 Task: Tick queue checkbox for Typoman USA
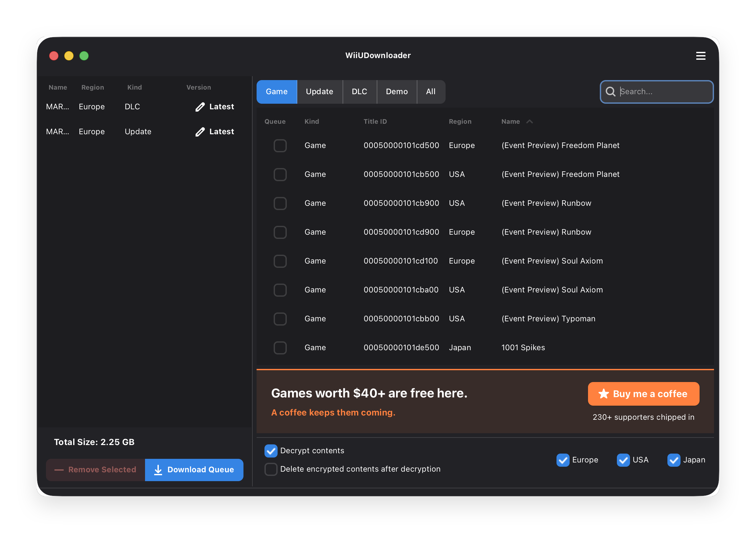280,319
